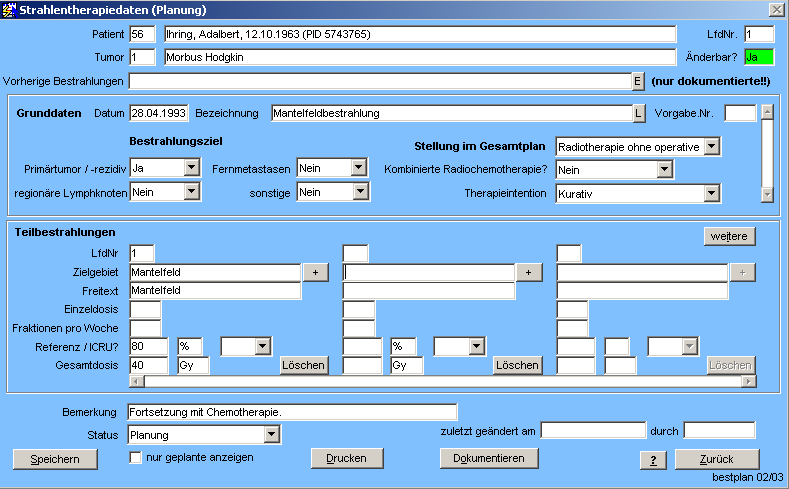Toggle 'nur geplante anzeigen' checkbox
This screenshot has height=489, width=789.
136,458
